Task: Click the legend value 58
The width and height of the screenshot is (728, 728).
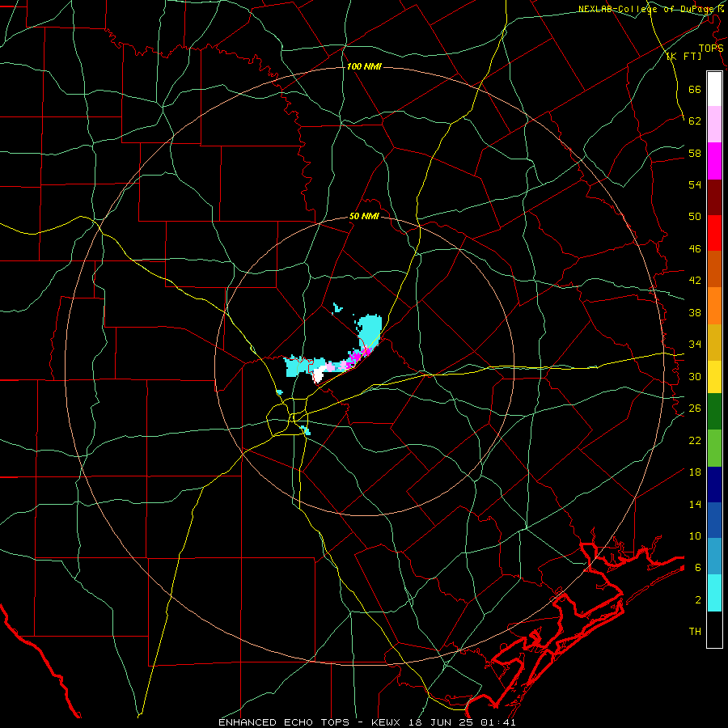Action: pyautogui.click(x=695, y=153)
